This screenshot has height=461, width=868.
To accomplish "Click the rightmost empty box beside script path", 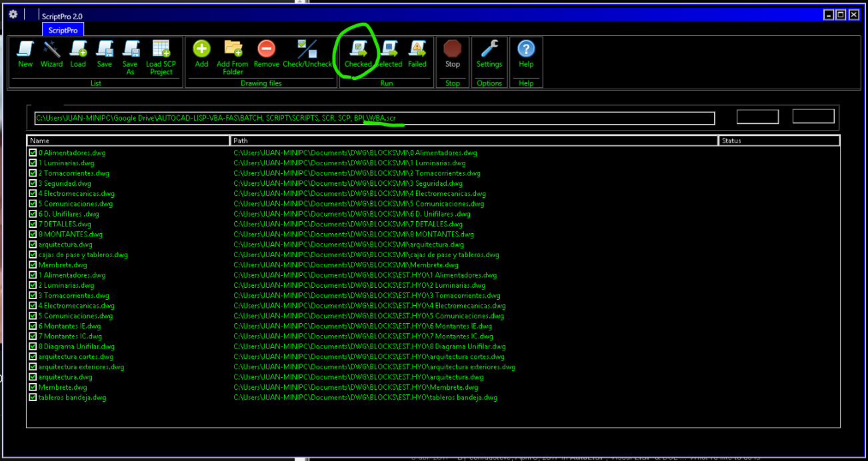I will pos(813,116).
